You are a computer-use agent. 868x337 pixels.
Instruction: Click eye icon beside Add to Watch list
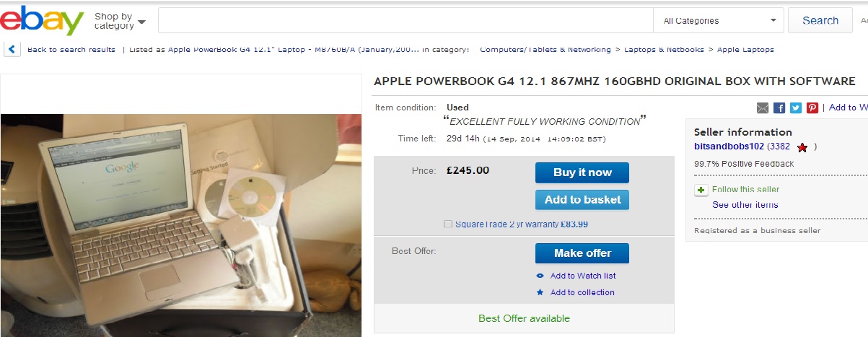(540, 276)
